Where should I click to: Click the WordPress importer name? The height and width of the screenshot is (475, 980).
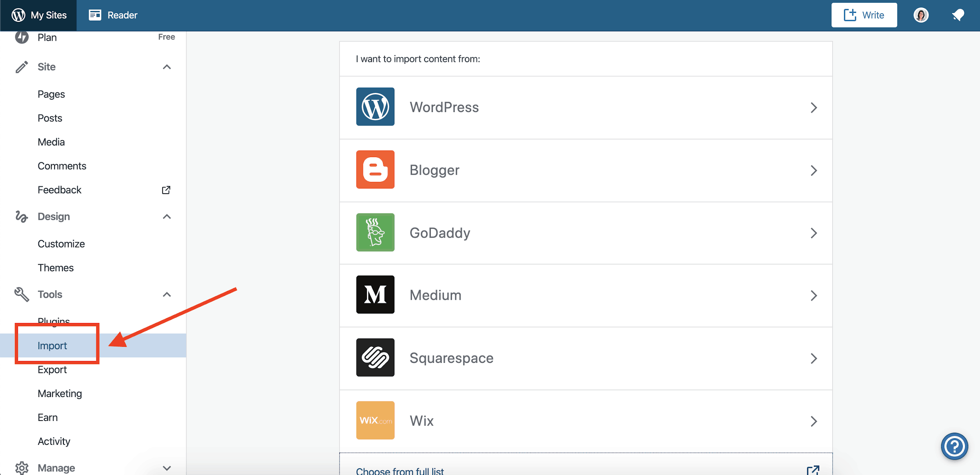coord(444,107)
